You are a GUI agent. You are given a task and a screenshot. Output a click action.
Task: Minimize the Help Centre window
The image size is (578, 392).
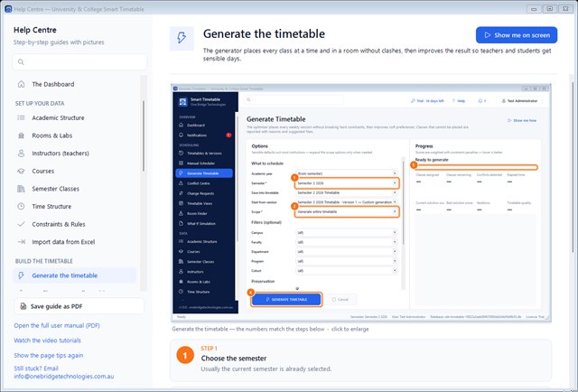(534, 9)
